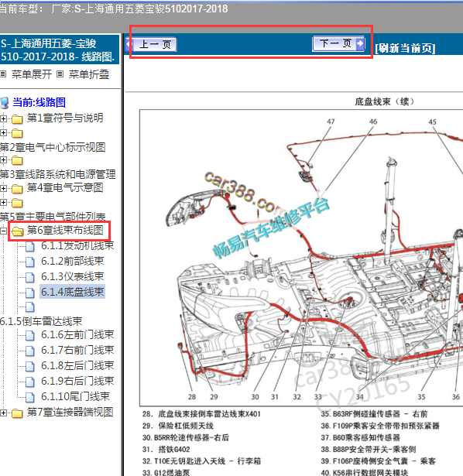Open 第4章电气示意图 chapter

(x=65, y=187)
